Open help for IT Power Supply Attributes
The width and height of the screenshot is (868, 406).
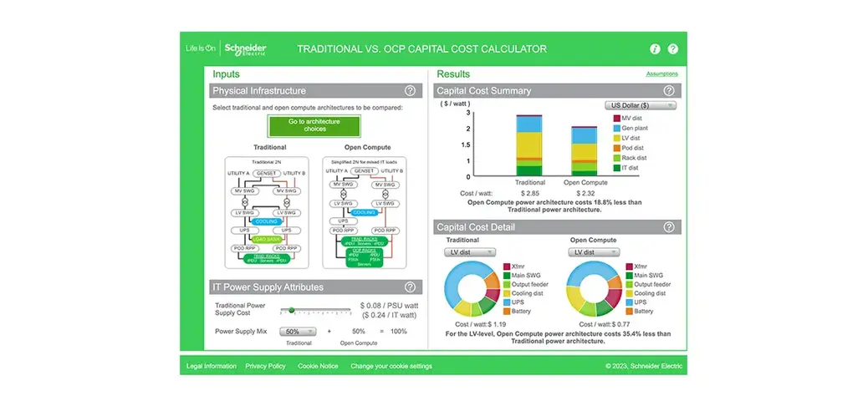point(410,287)
